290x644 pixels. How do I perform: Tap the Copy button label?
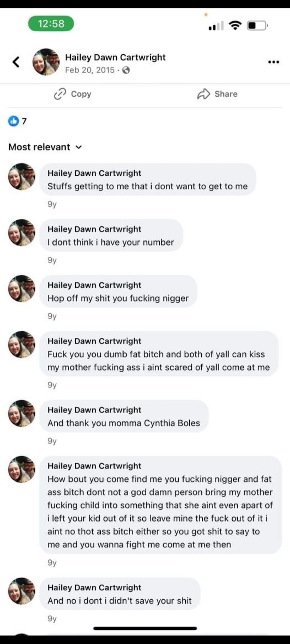point(81,94)
